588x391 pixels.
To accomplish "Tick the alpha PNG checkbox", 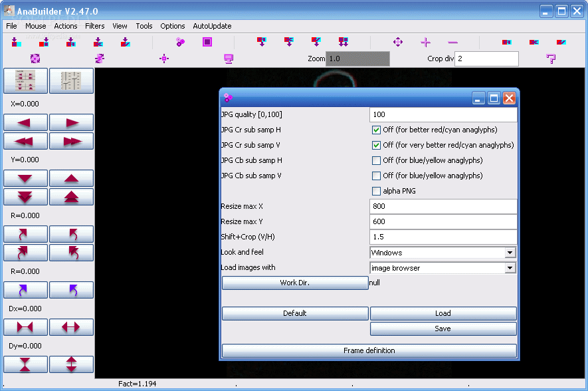I will point(376,191).
